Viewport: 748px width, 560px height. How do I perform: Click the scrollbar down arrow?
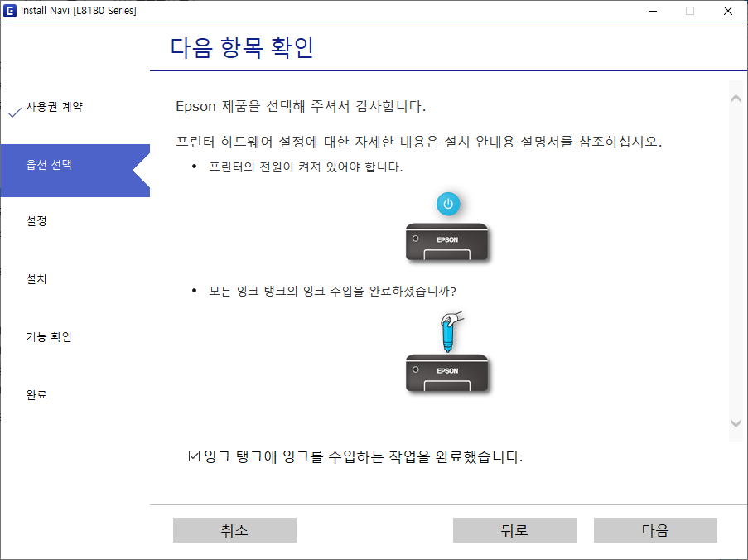(x=736, y=423)
